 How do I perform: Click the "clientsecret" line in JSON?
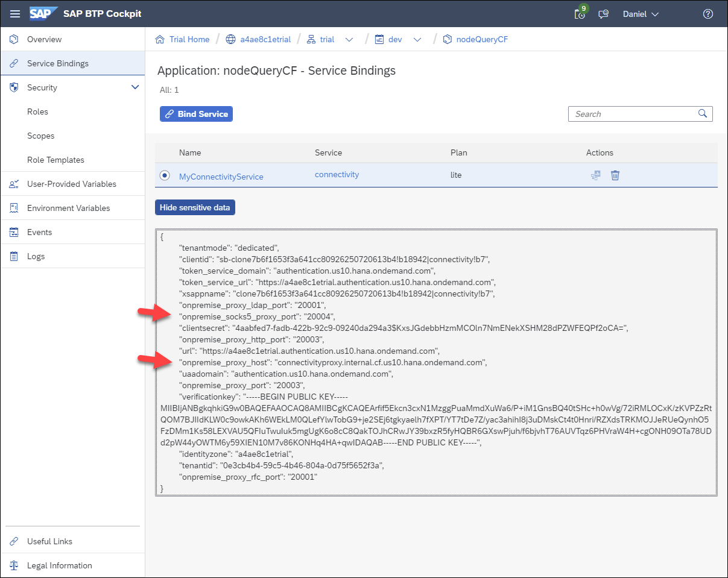404,328
